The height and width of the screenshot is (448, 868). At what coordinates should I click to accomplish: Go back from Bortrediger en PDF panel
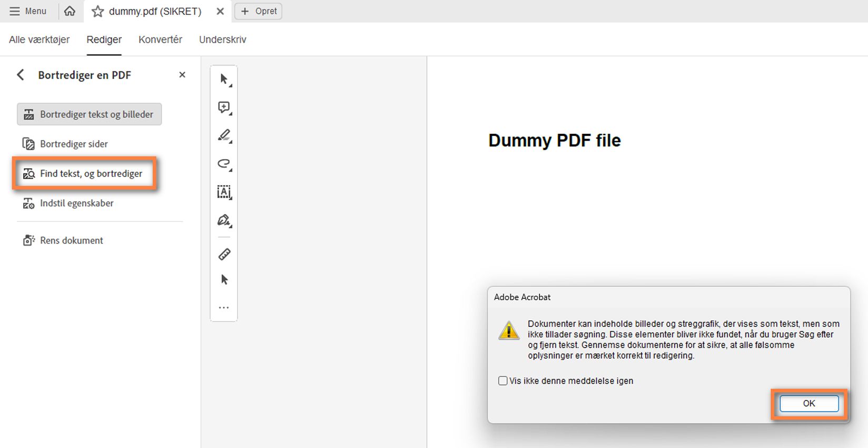tap(21, 75)
